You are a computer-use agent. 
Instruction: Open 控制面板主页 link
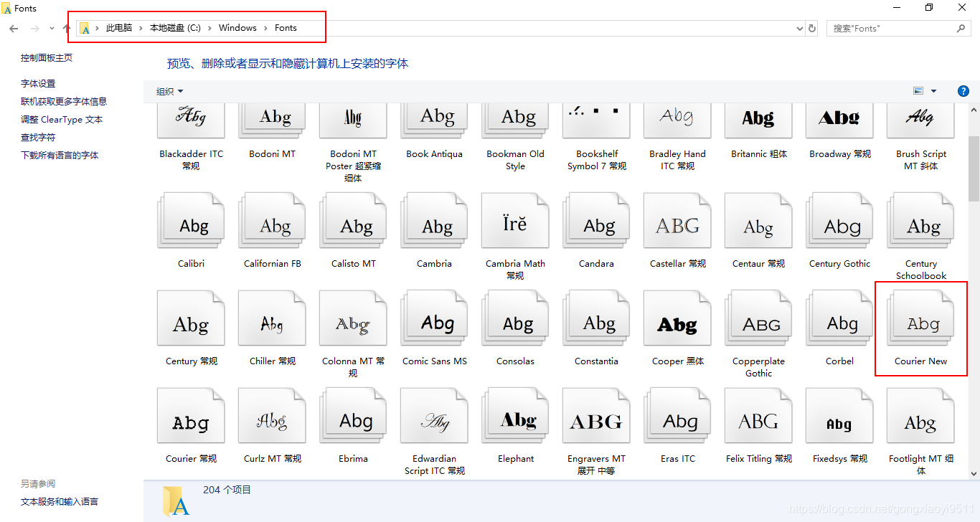[x=47, y=58]
